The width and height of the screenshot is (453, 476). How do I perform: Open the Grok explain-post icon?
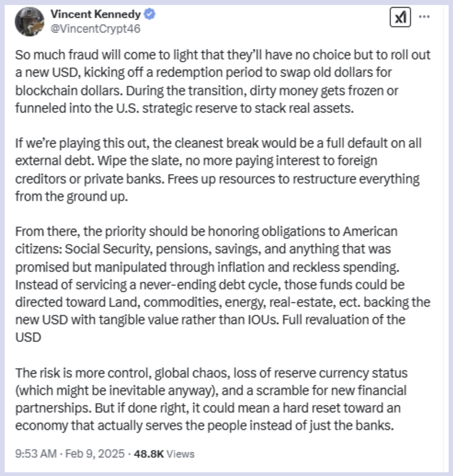pyautogui.click(x=400, y=17)
